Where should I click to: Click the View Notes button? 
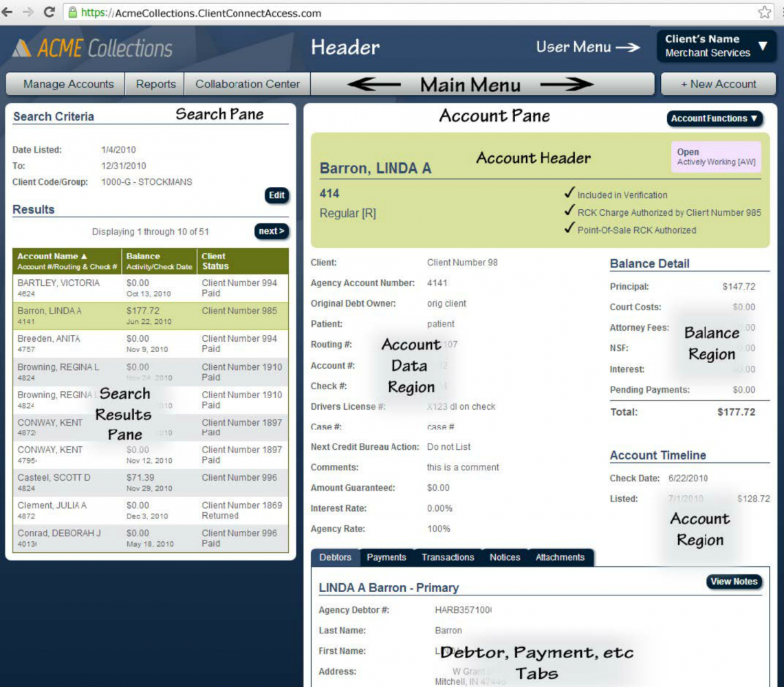pos(734,582)
